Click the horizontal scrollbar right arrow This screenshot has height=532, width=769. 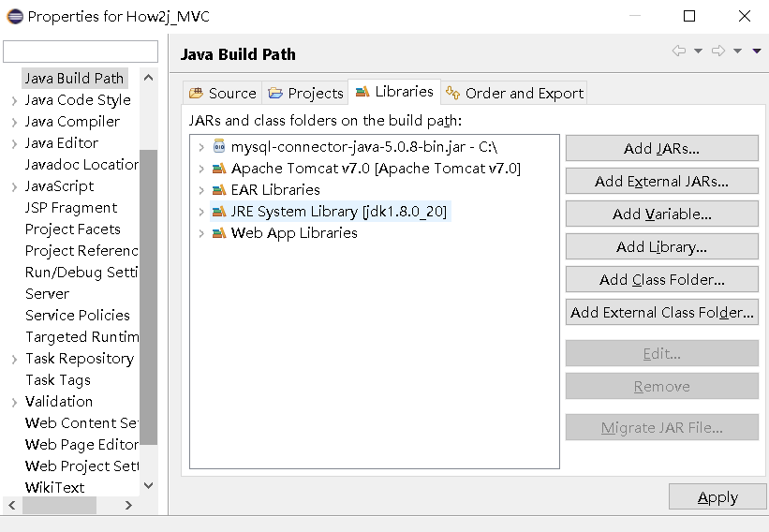pos(128,505)
